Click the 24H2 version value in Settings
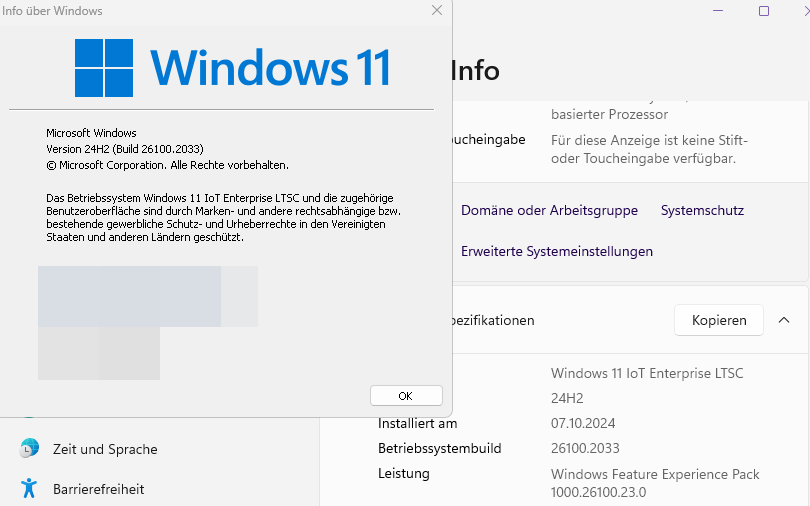Viewport: 810px width, 506px height. 567,398
